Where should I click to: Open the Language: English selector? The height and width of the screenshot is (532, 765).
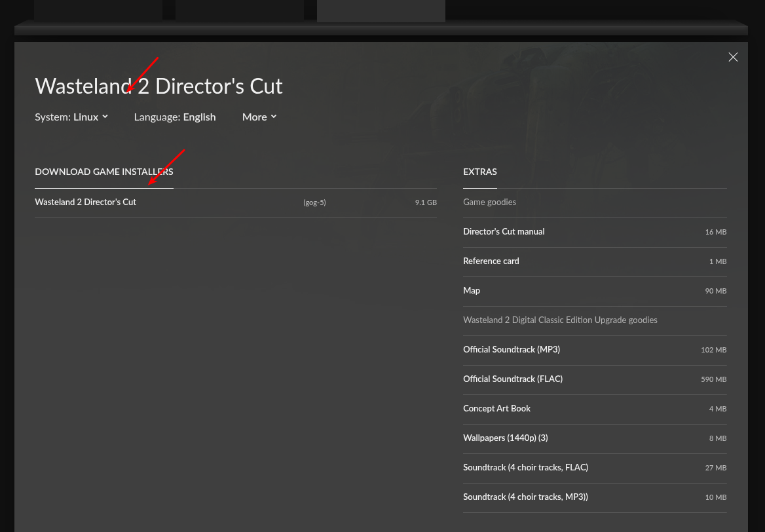[175, 117]
